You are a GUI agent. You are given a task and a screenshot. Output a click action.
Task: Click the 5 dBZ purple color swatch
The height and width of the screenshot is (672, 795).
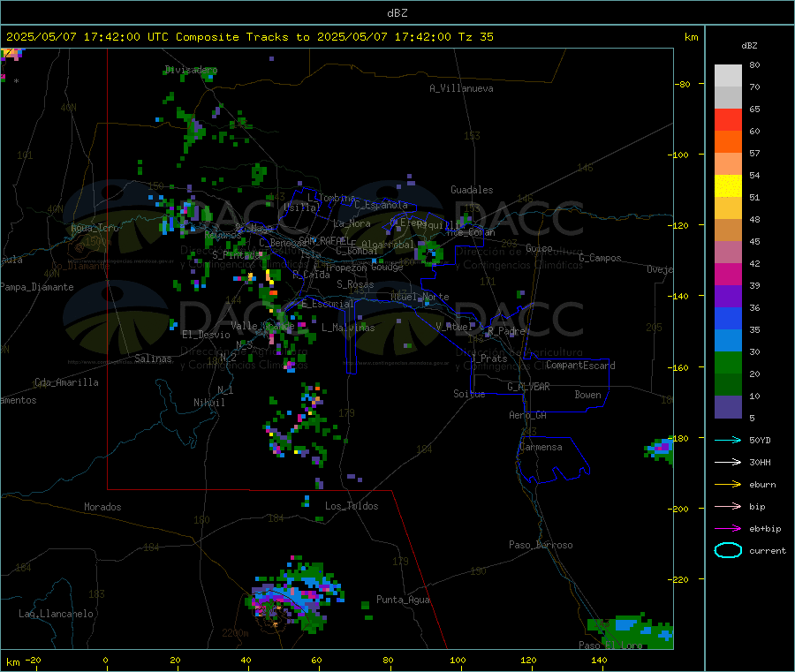[x=728, y=407]
